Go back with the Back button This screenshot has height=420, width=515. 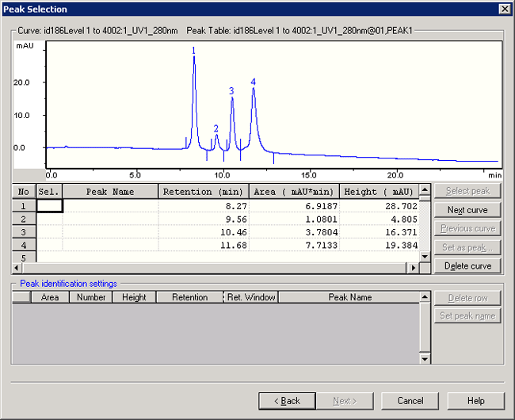coord(287,401)
